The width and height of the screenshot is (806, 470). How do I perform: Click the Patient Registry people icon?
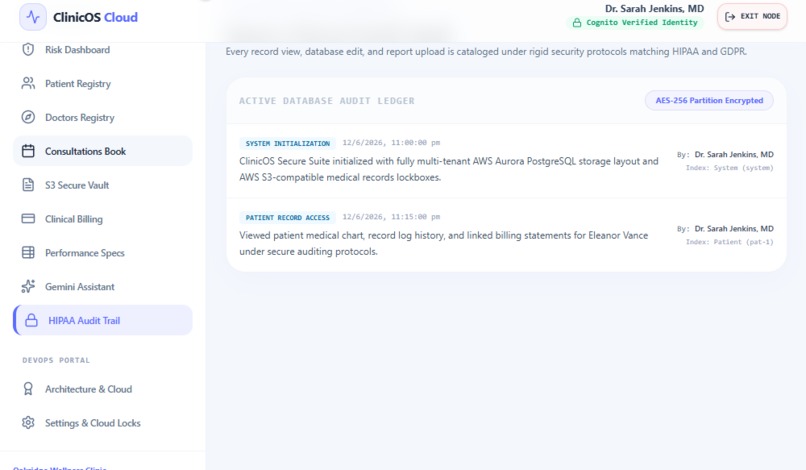pos(28,83)
